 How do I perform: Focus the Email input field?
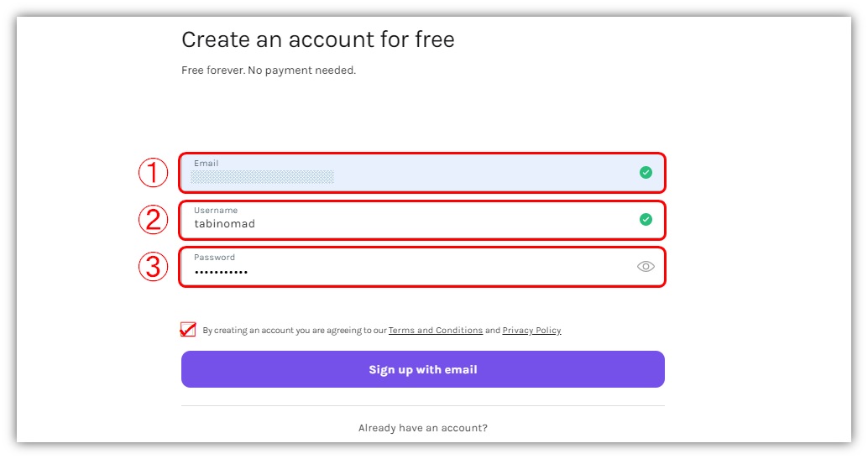click(422, 173)
